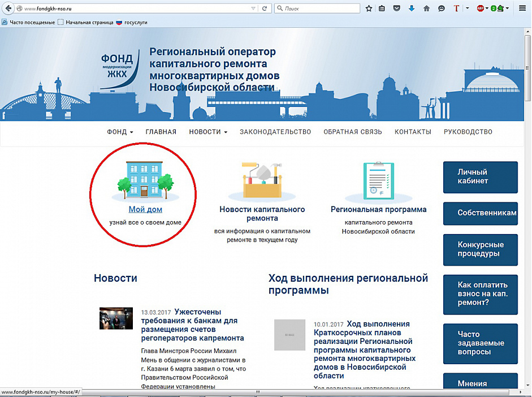Open the Adblock Plus ABP icon
Image resolution: width=532 pixels, height=397 pixels.
[x=481, y=8]
